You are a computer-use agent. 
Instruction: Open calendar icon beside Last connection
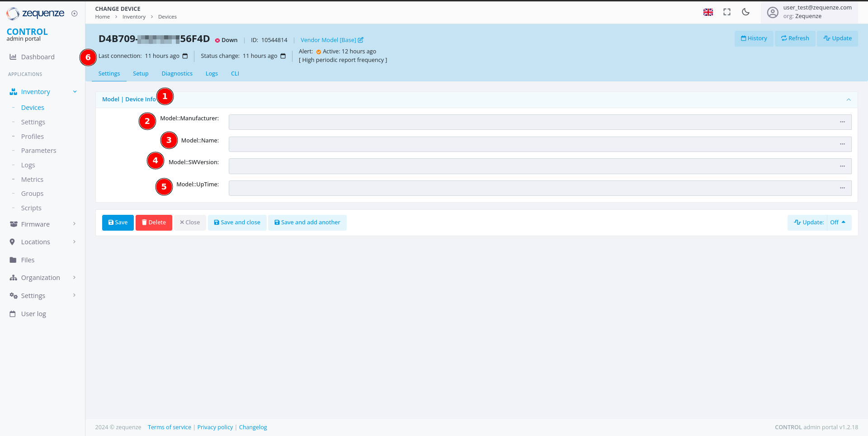[x=185, y=56]
